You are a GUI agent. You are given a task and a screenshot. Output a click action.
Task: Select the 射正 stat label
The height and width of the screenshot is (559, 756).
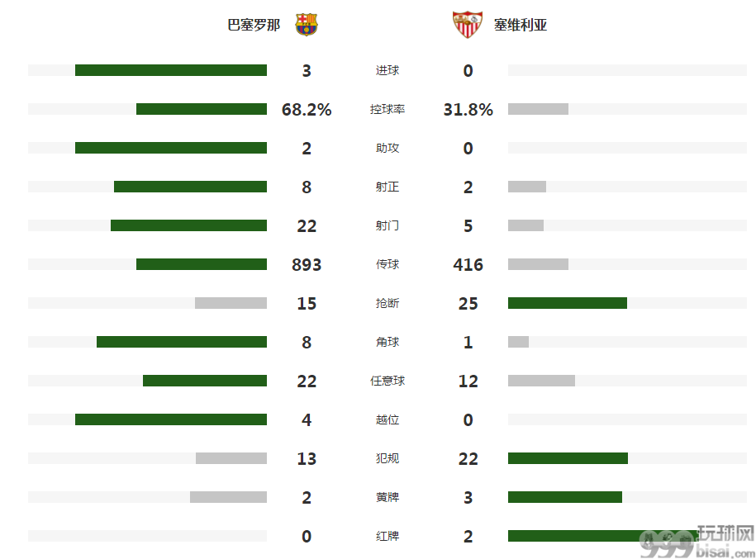pos(388,187)
